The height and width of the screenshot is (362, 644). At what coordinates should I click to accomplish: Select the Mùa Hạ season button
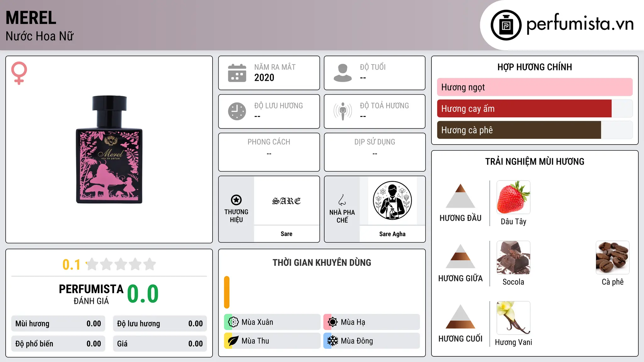(x=372, y=322)
